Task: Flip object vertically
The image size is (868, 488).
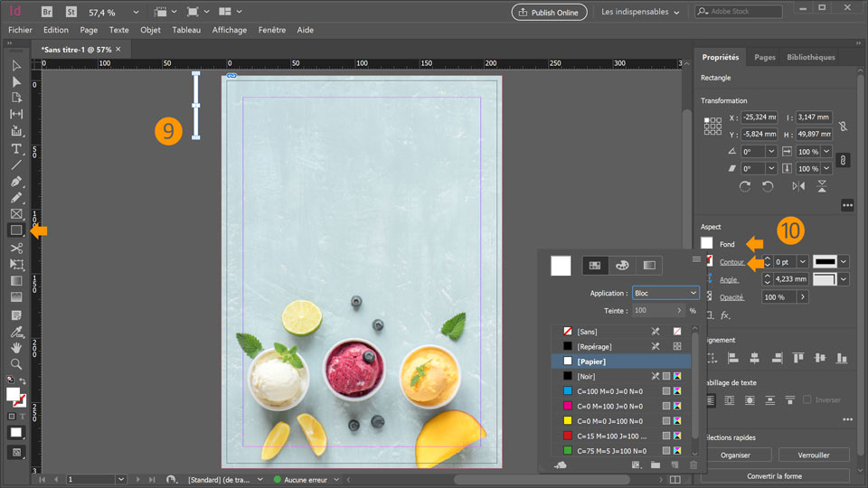Action: [822, 186]
